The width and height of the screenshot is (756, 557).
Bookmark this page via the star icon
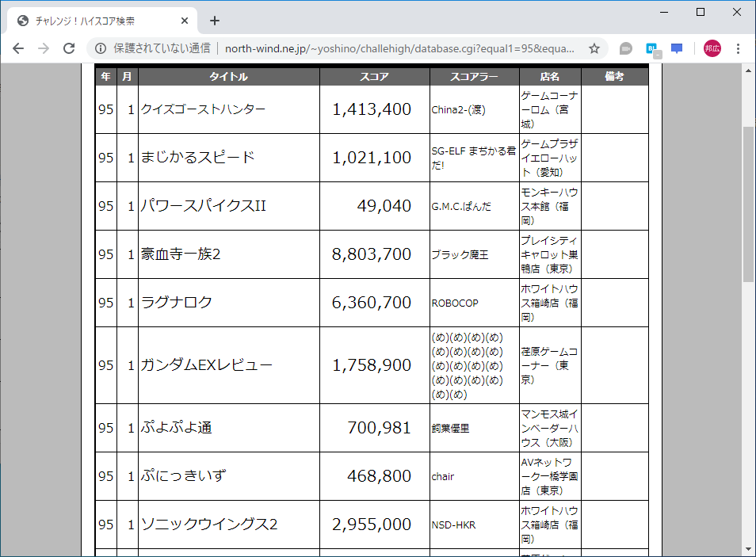594,48
